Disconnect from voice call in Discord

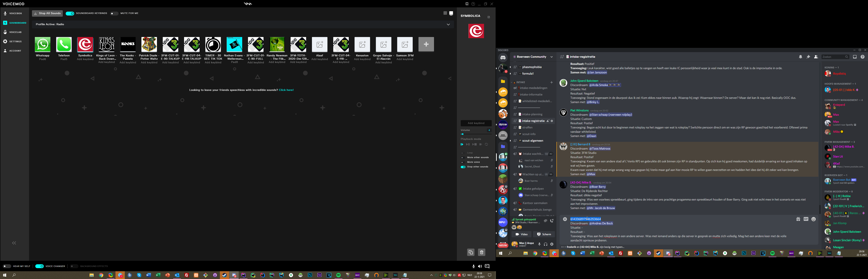[552, 221]
